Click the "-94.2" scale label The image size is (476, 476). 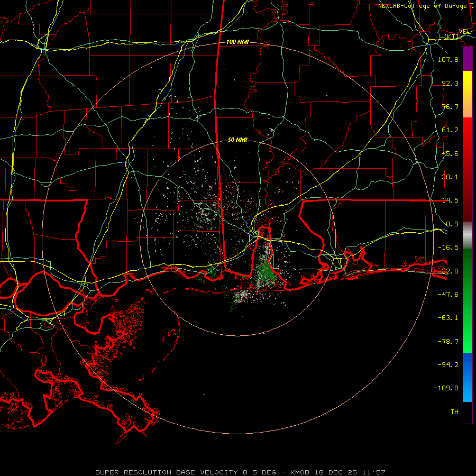tap(448, 365)
